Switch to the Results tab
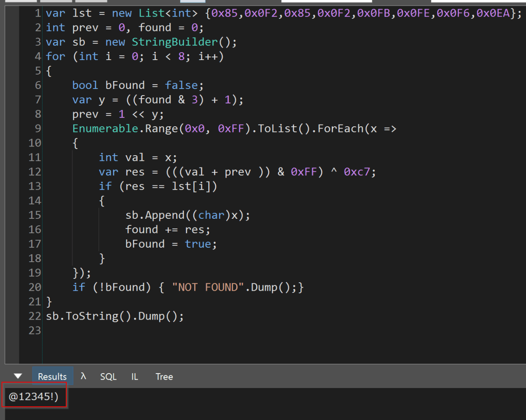This screenshot has width=526, height=420. [52, 377]
